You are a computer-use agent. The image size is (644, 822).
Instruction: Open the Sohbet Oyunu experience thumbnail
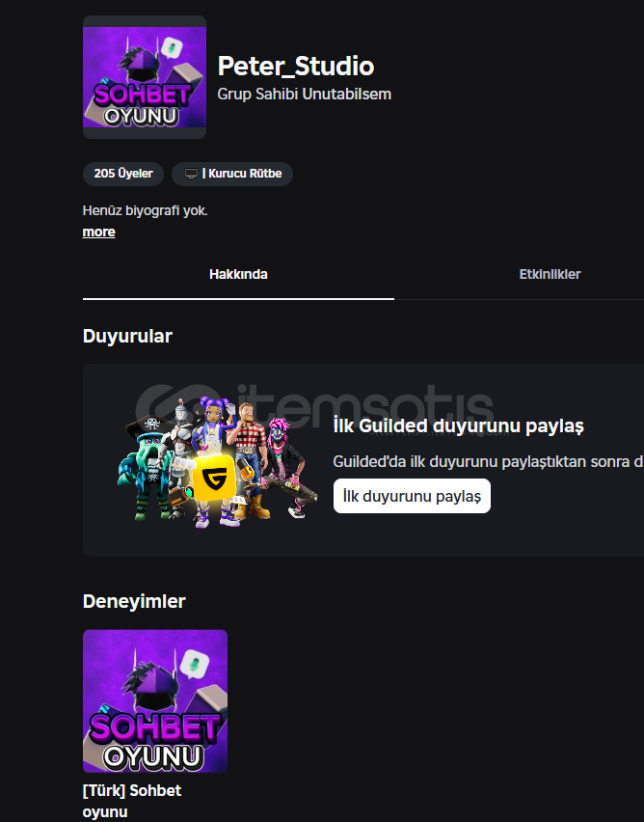pyautogui.click(x=155, y=700)
